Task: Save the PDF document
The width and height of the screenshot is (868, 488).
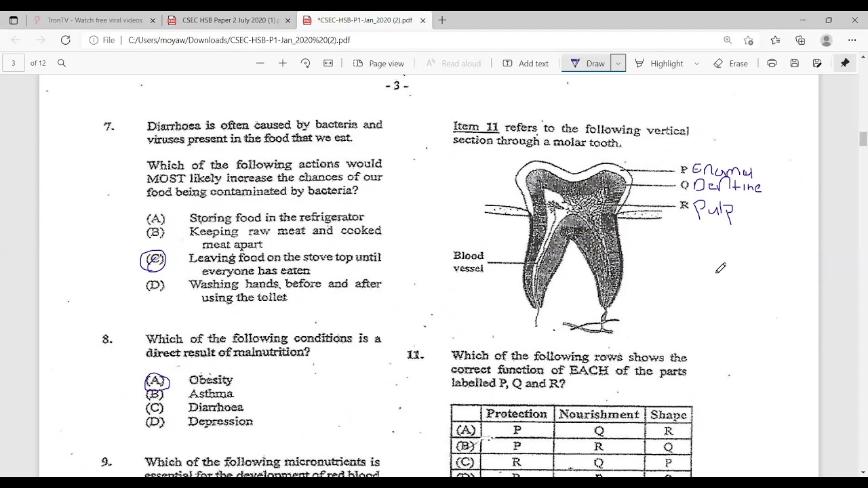Action: (x=795, y=63)
